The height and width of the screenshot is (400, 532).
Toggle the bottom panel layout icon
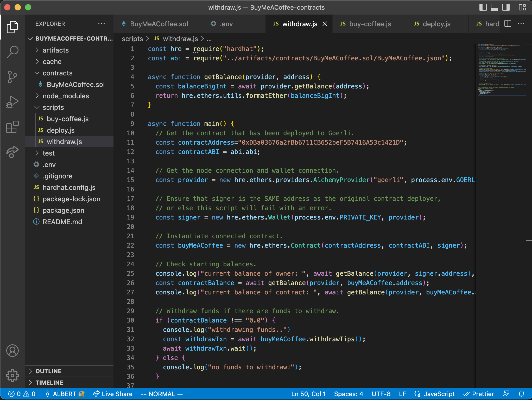494,7
